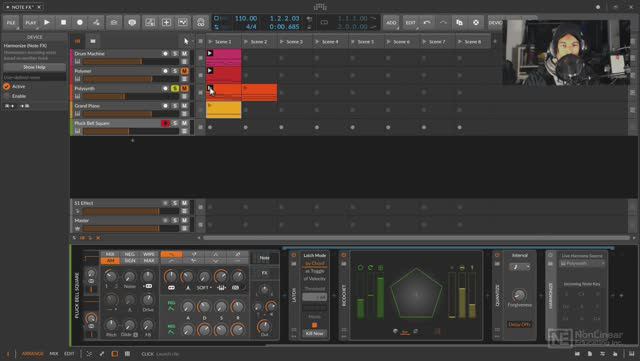Arm the Grand Piano track for recording
This screenshot has height=361, width=640.
(x=165, y=106)
